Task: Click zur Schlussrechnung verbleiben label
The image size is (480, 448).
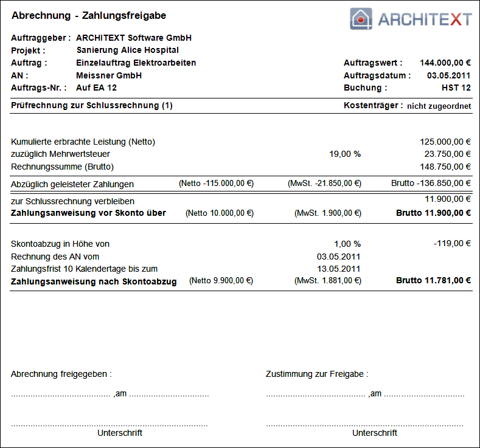Action: point(72,202)
